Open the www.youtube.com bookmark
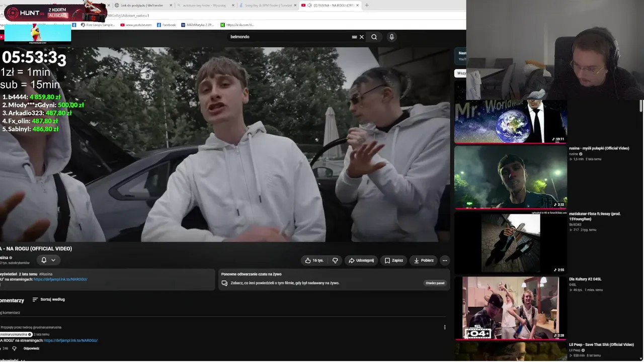 tap(136, 25)
